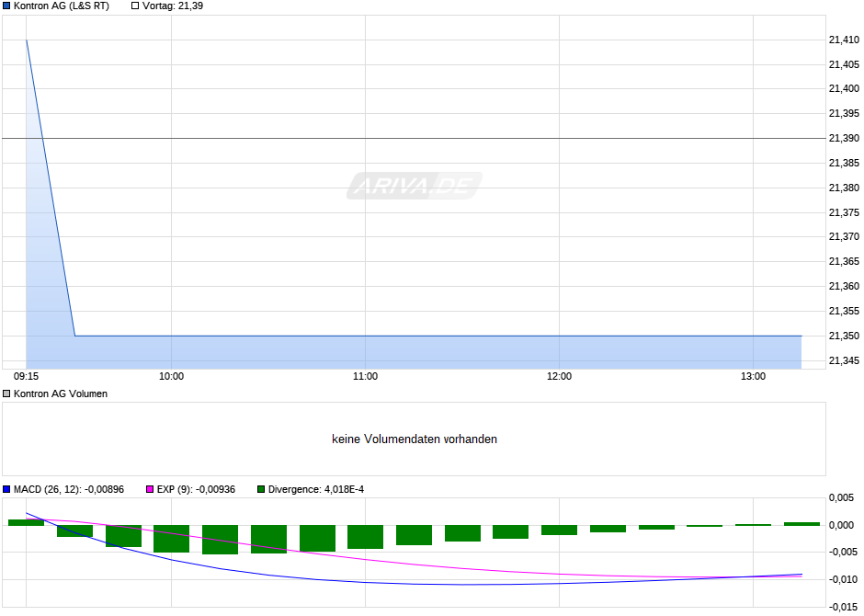Click the Kontron AG (L&S RT) legend label
The image size is (864, 616).
[x=62, y=6]
